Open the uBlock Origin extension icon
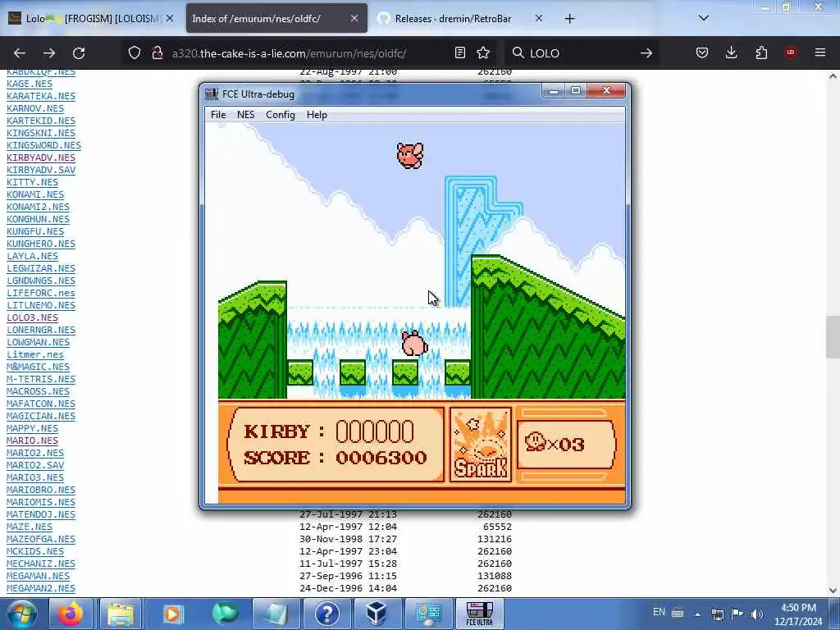The image size is (840, 630). click(x=791, y=52)
